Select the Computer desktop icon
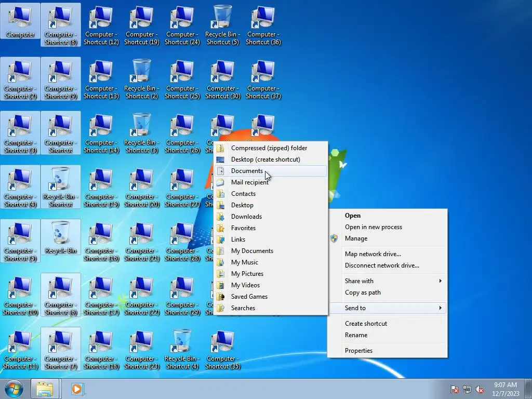The width and height of the screenshot is (532, 399). pos(20,22)
